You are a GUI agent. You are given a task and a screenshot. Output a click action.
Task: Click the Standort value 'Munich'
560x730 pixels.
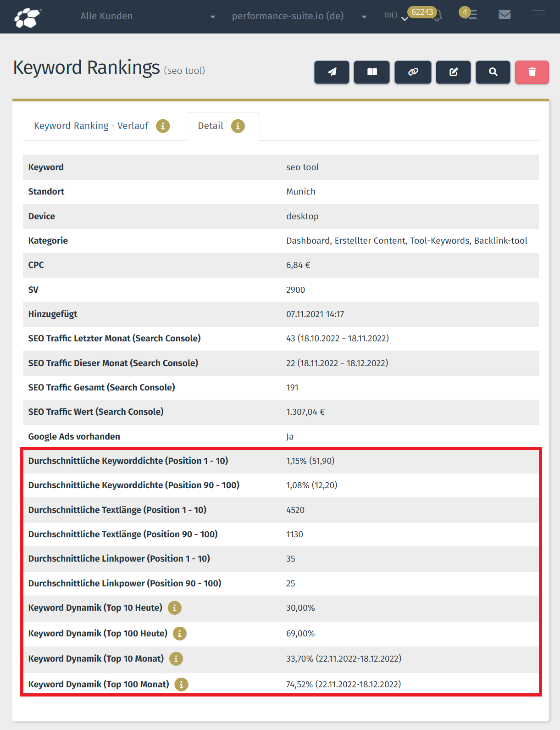301,192
